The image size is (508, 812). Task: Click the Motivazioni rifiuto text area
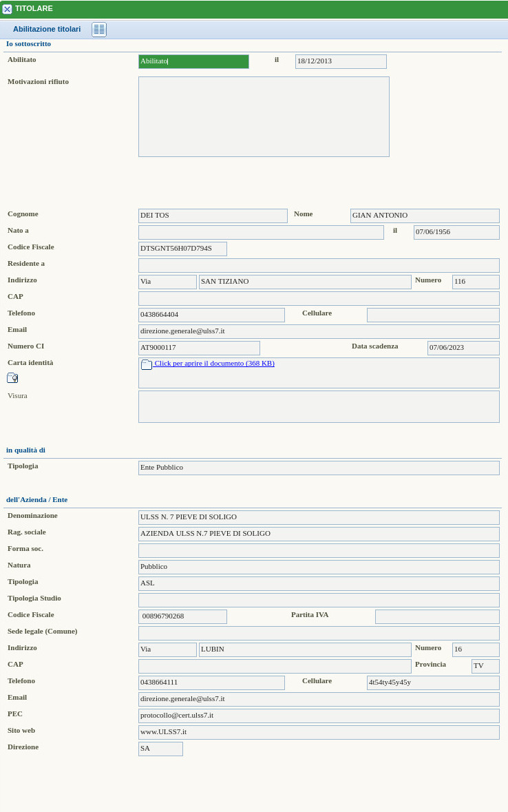click(x=264, y=116)
